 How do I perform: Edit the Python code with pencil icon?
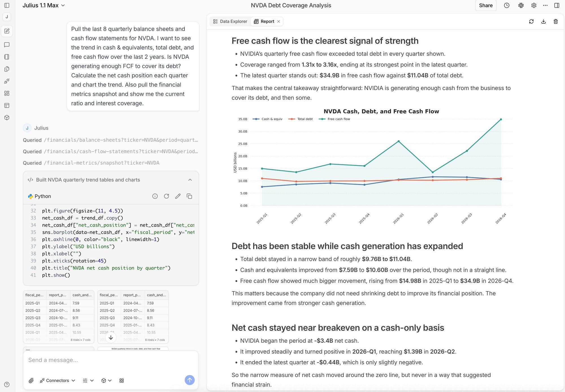click(x=178, y=196)
